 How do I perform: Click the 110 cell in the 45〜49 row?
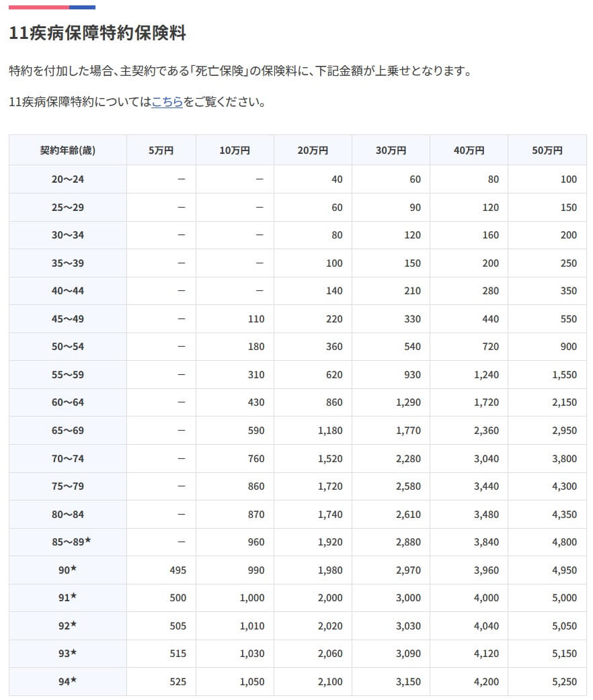coord(255,319)
